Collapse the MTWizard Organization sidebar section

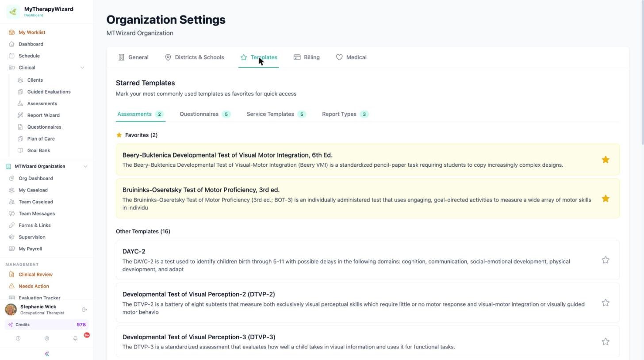pos(85,166)
